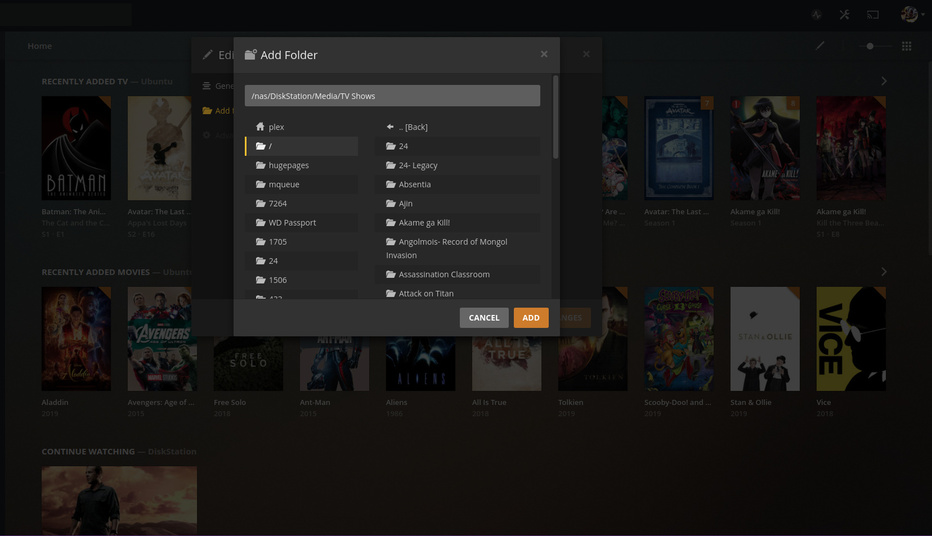The height and width of the screenshot is (536, 932).
Task: Open the 1705 folder
Action: 301,241
